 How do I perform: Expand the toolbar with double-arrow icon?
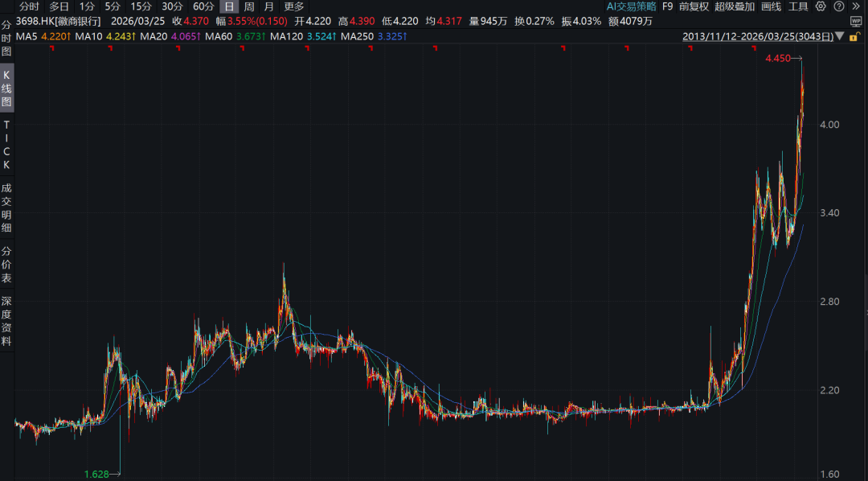coord(857,6)
